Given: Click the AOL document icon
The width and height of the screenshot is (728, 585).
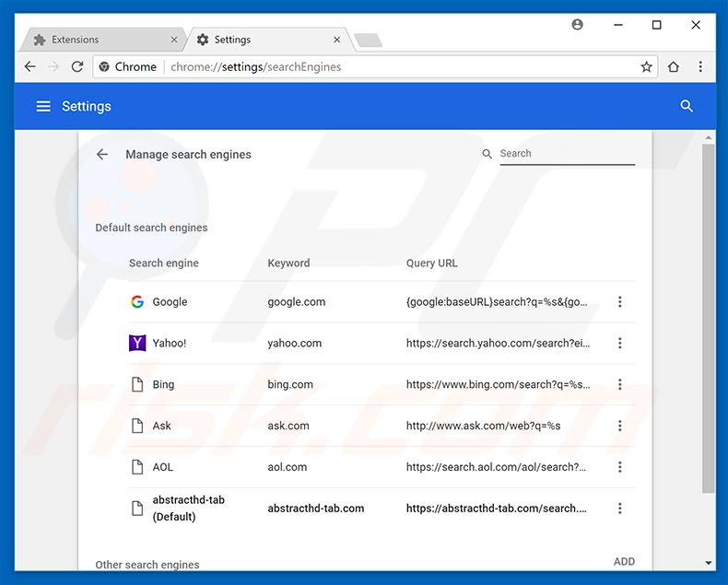Looking at the screenshot, I should pyautogui.click(x=137, y=467).
